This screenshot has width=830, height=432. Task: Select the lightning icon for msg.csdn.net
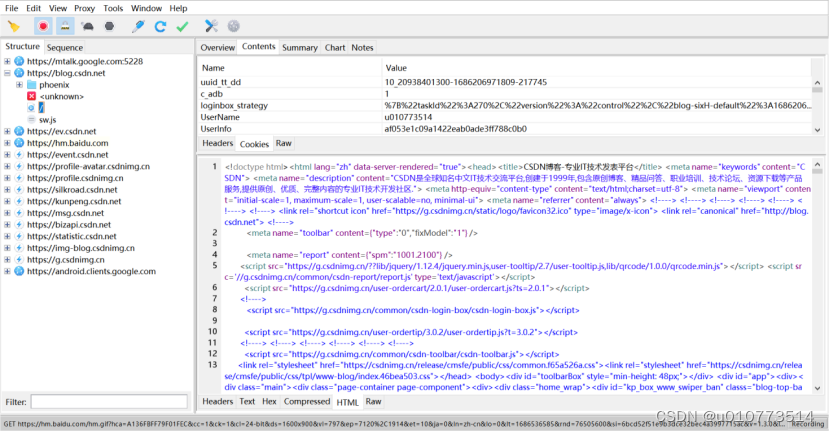19,213
